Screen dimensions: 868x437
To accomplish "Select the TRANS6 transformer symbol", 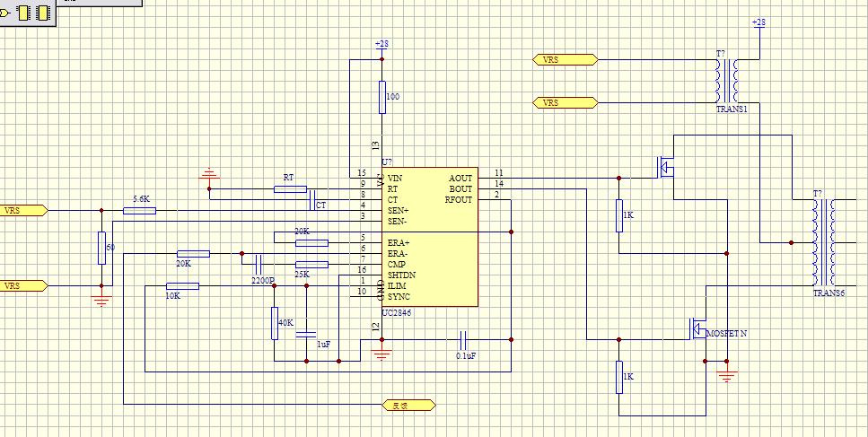I will [824, 242].
